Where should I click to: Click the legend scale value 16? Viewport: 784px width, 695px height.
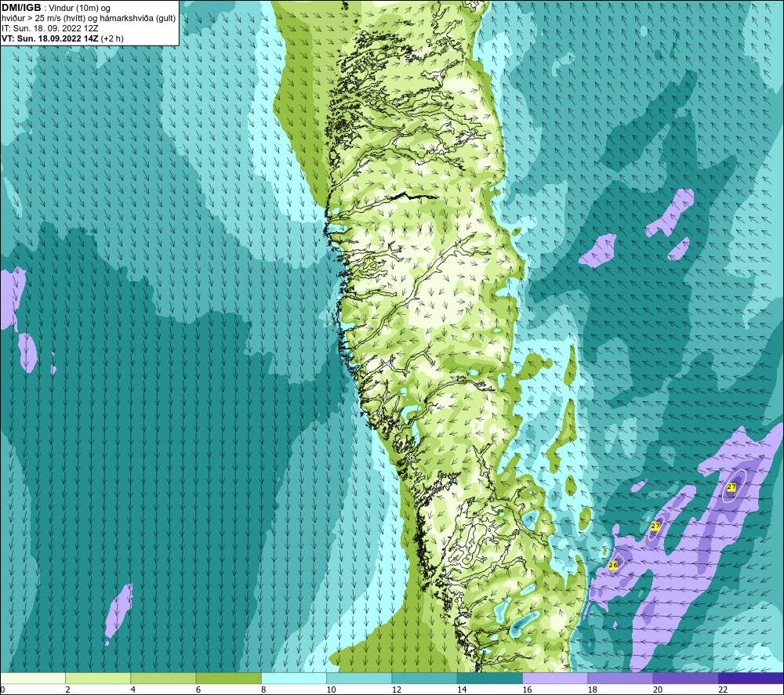(527, 690)
